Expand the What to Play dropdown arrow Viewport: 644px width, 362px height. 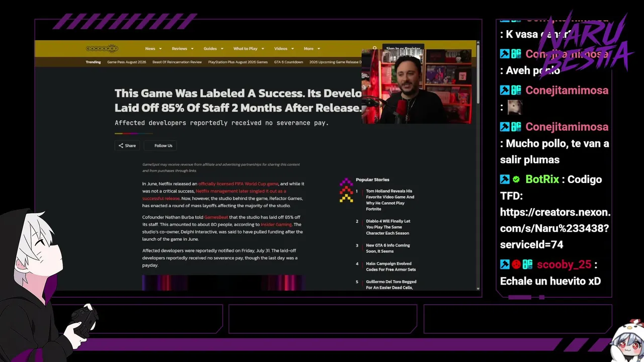[262, 49]
